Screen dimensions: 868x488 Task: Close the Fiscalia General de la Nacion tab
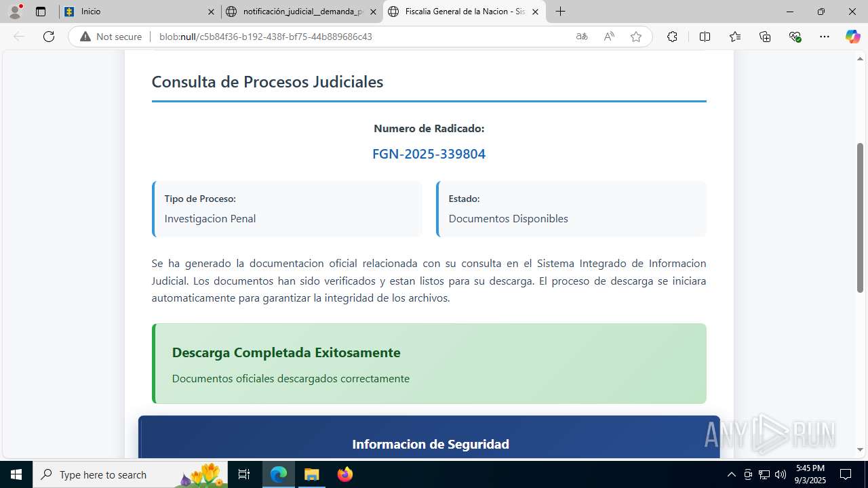535,12
